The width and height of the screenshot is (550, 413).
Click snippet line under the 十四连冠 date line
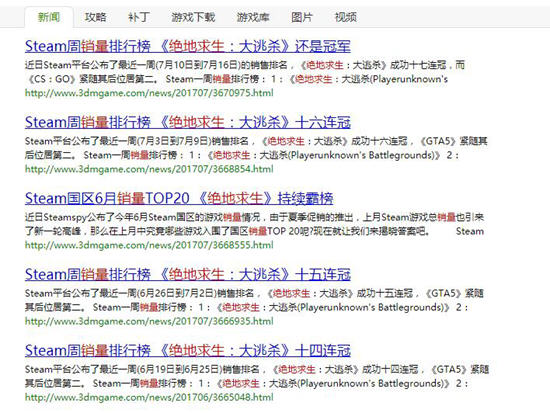tap(247, 384)
